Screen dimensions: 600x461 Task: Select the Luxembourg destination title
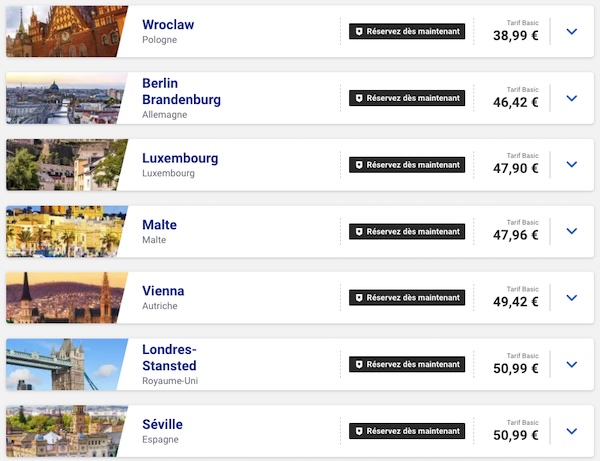180,158
